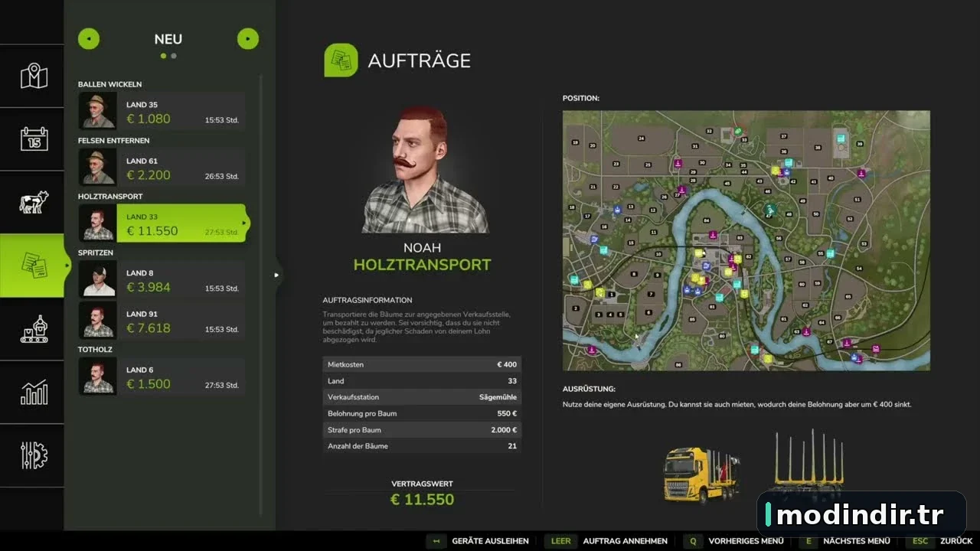The image size is (980, 551).
Task: Click portrait for Land 8 contract
Action: tap(98, 279)
